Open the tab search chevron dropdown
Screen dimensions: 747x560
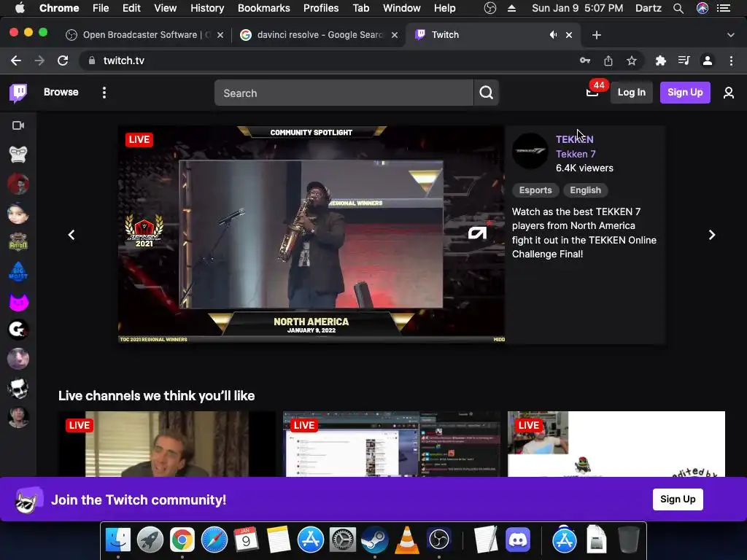[x=731, y=35]
